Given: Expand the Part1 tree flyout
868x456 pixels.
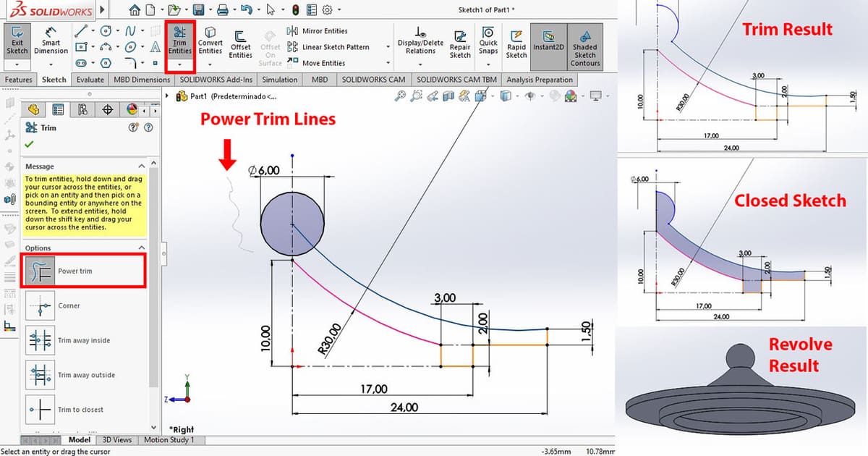Looking at the screenshot, I should [169, 96].
